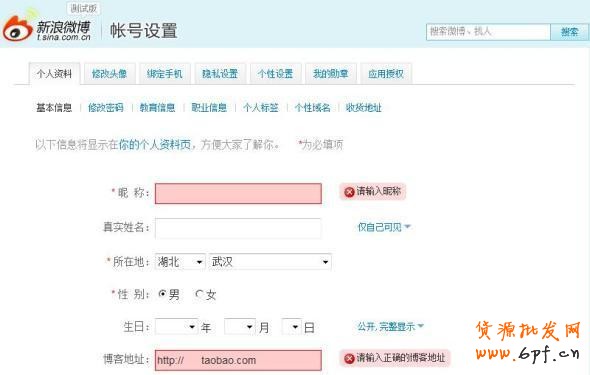Image resolution: width=590 pixels, height=375 pixels.
Task: Expand the 仅自己可见 visibility option
Action: [x=384, y=227]
